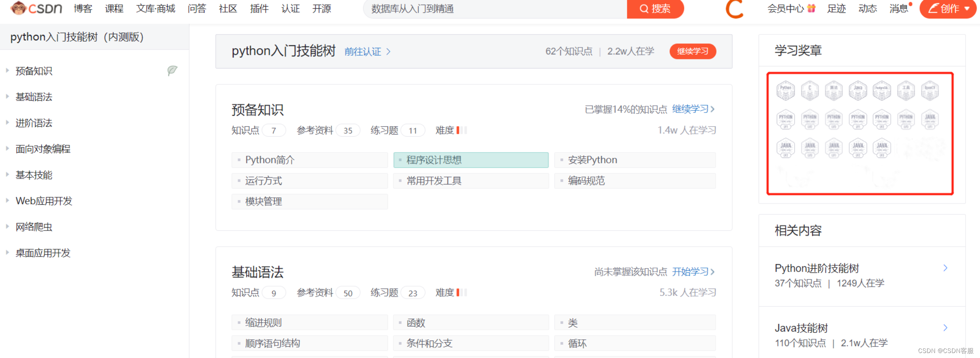The width and height of the screenshot is (980, 358).
Task: Select the C hexagon badge
Action: point(809,91)
